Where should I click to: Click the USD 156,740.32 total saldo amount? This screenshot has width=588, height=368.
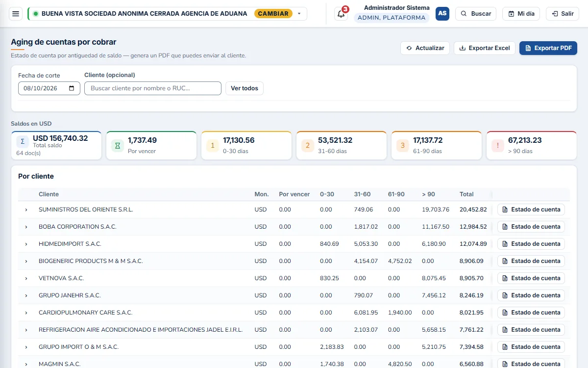(x=60, y=138)
